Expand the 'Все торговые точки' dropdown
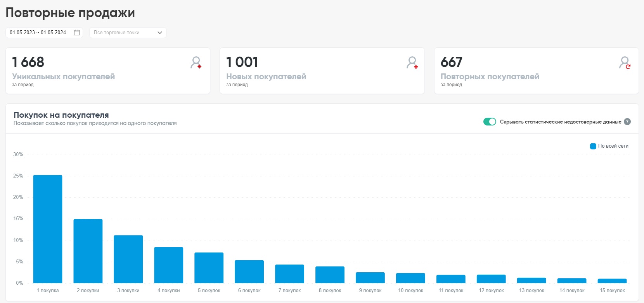Viewport: 644px width, 303px height. pyautogui.click(x=128, y=33)
